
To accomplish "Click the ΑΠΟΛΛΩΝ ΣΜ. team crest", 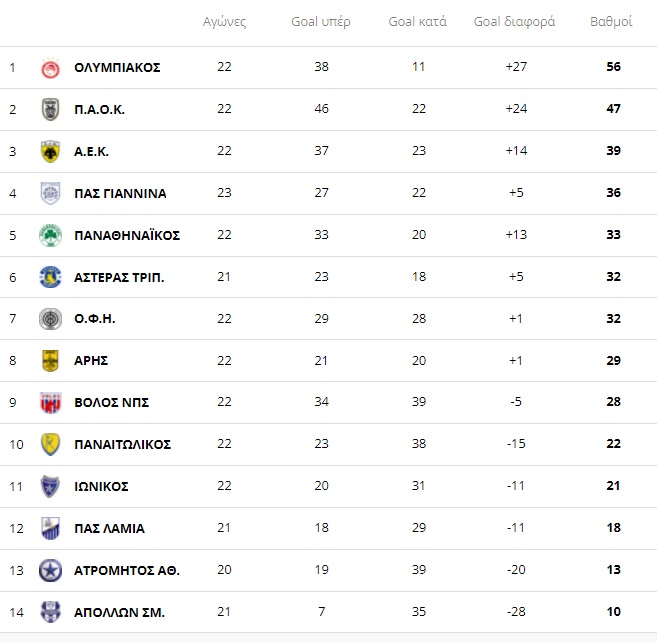I will pos(50,612).
